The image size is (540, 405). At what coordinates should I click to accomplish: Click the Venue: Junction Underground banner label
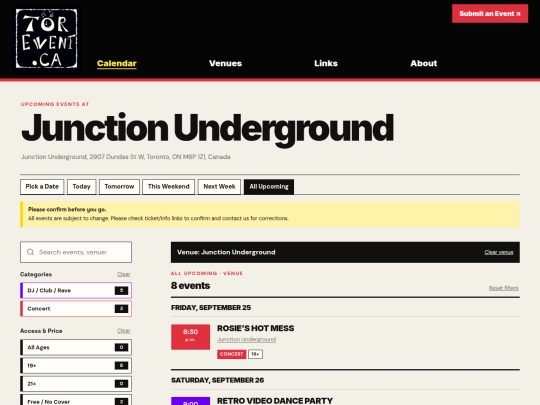226,252
